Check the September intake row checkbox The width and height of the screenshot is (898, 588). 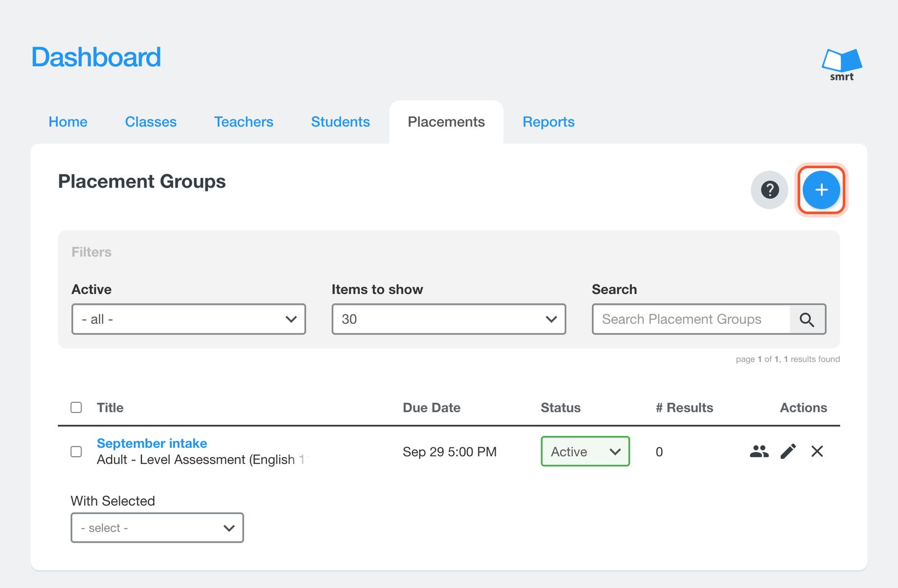[x=76, y=452]
